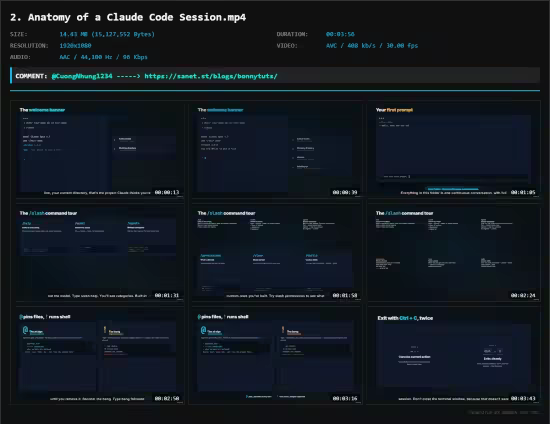Click the timestamp 00:03:43
Viewport: 550px width, 424px height.
click(523, 398)
